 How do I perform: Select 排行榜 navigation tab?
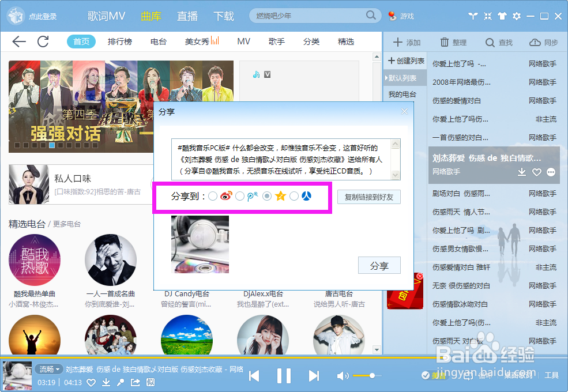tap(119, 42)
